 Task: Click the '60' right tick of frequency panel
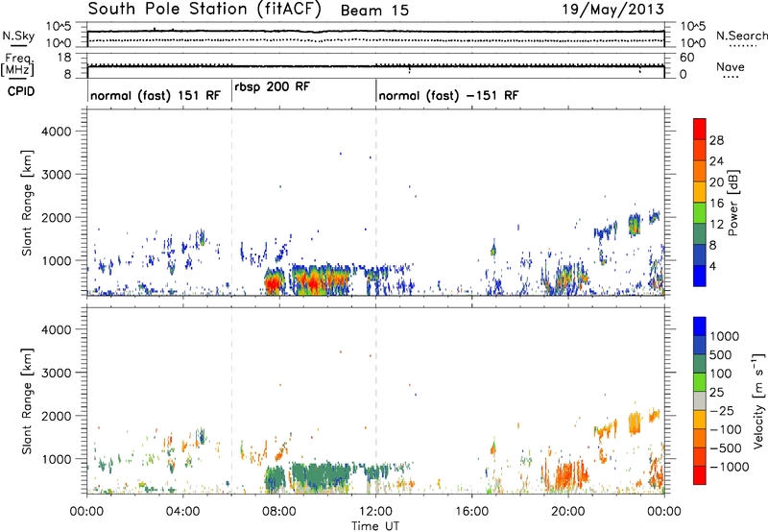coord(686,58)
